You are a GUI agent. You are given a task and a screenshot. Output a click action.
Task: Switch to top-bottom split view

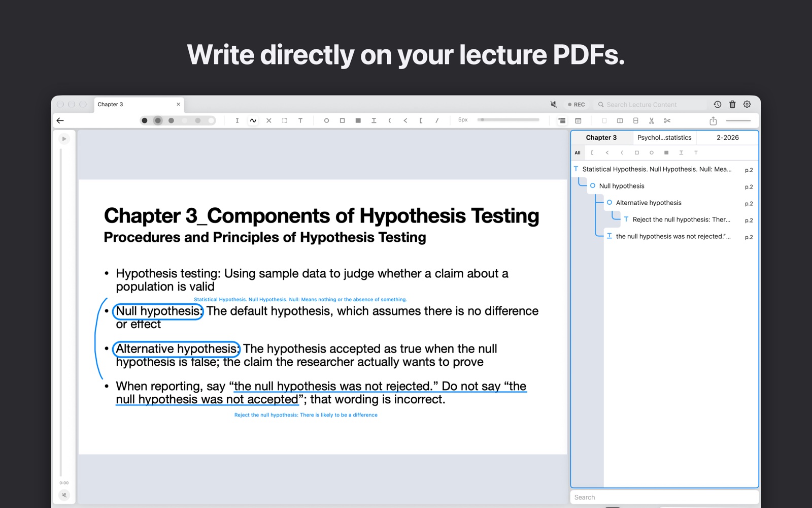tap(635, 121)
